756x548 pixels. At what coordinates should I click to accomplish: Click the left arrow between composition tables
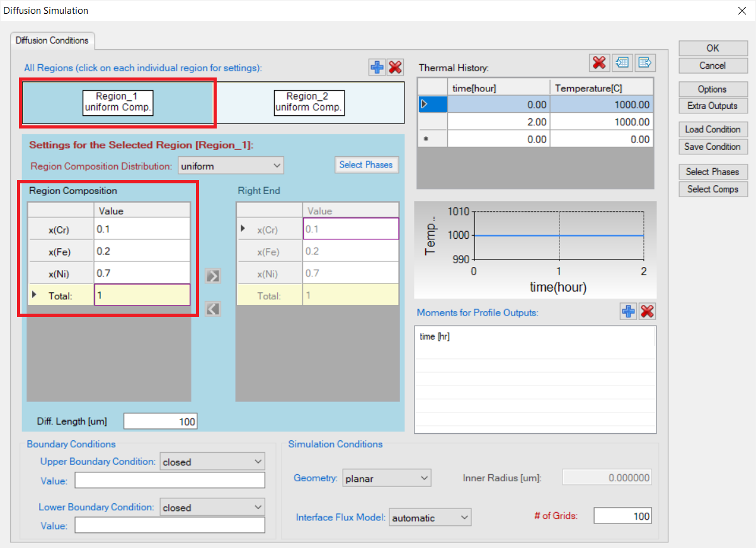(213, 309)
